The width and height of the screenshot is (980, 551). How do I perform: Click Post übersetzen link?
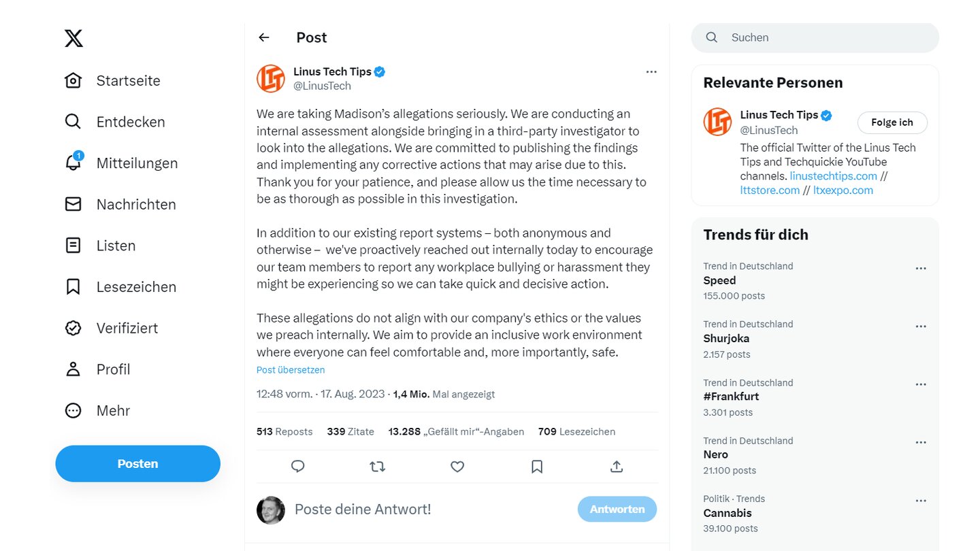coord(291,370)
